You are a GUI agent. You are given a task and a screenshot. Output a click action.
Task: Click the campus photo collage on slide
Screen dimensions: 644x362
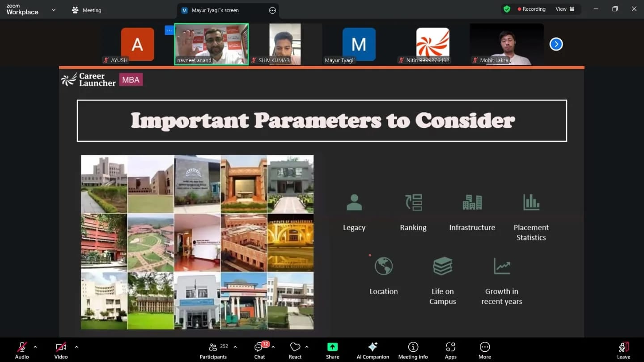tap(197, 242)
